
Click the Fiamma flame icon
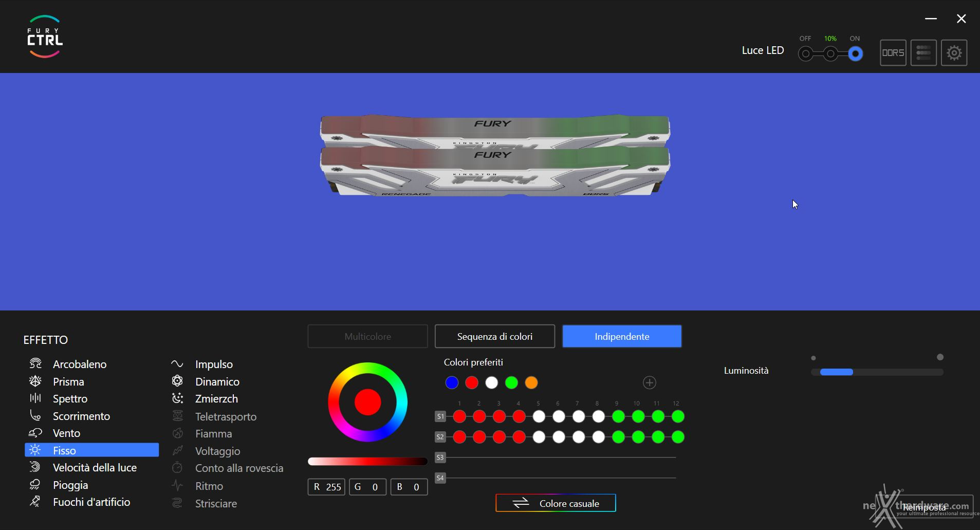click(x=177, y=433)
